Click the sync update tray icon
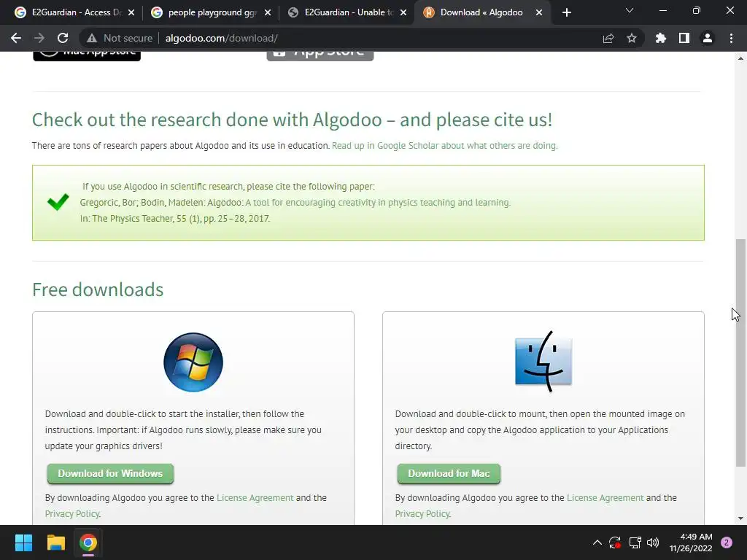This screenshot has height=560, width=747. point(614,542)
